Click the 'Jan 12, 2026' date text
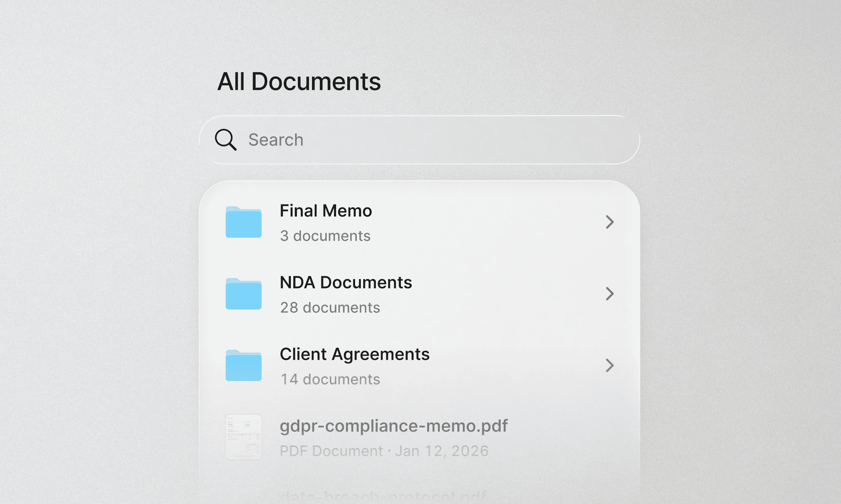 441,451
